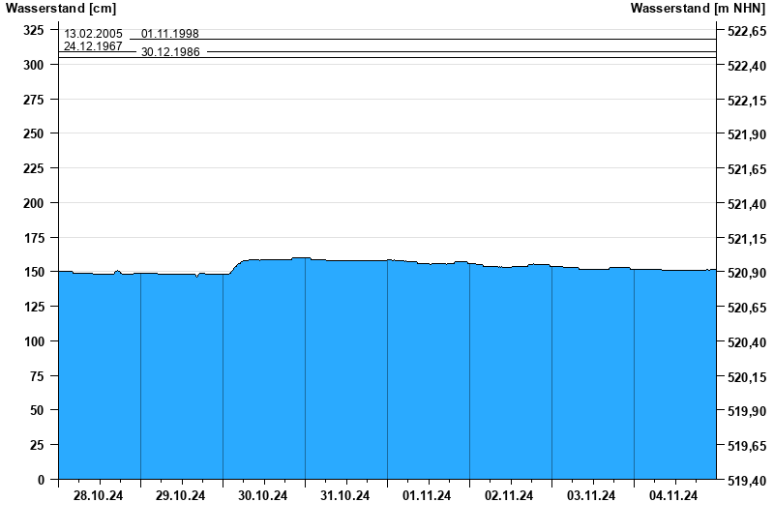
Task: Click the 150 tick on the left axis
Action: (35, 272)
